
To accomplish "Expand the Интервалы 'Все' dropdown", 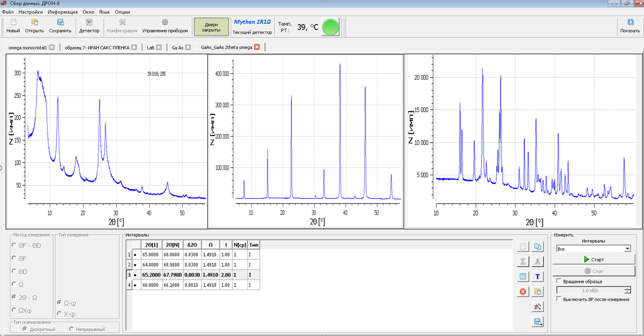I will point(627,249).
